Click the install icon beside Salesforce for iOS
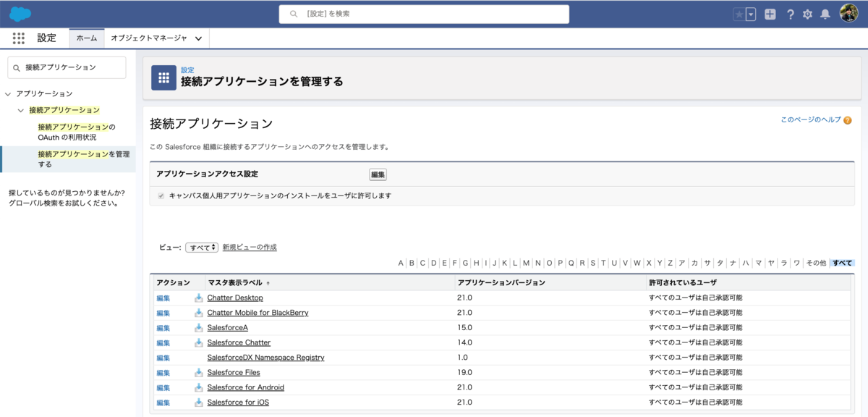Image resolution: width=868 pixels, height=417 pixels. coord(199,402)
